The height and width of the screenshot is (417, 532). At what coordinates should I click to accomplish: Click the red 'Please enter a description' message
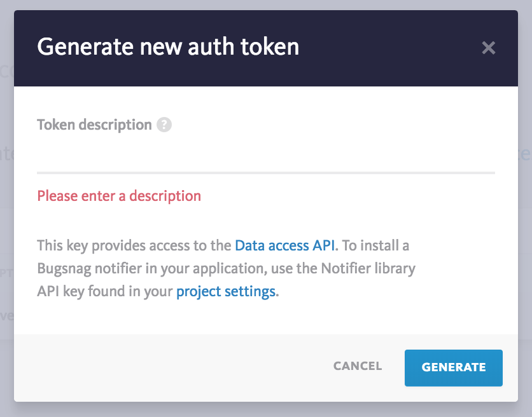(x=119, y=196)
